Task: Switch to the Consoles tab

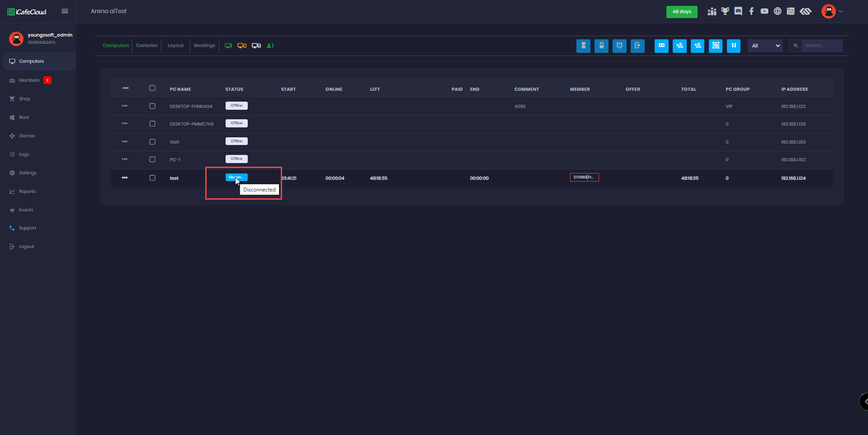Action: [147, 46]
